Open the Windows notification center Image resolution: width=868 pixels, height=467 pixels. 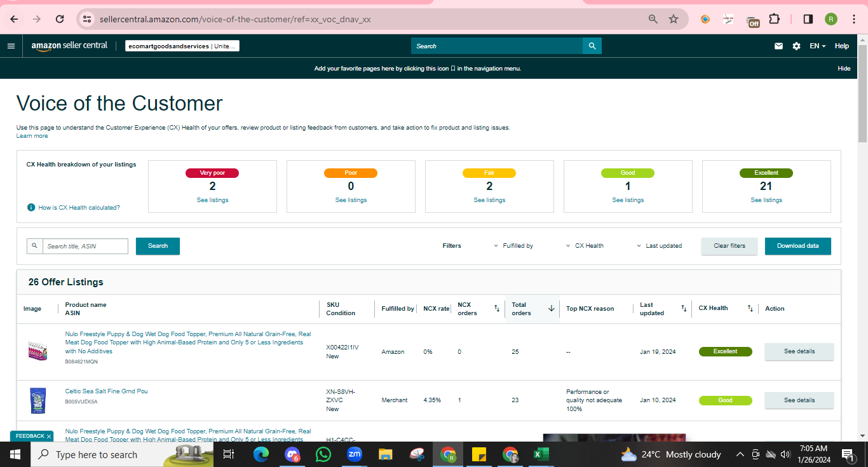(848, 454)
